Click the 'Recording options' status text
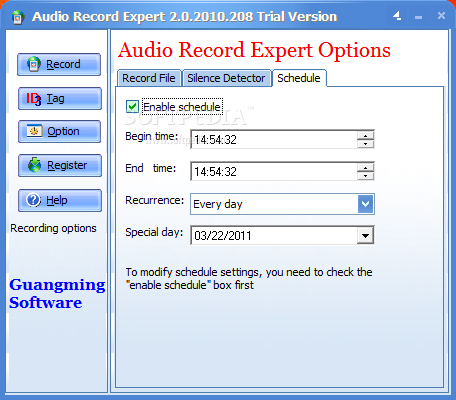Screen dimensions: 456x400 53,228
